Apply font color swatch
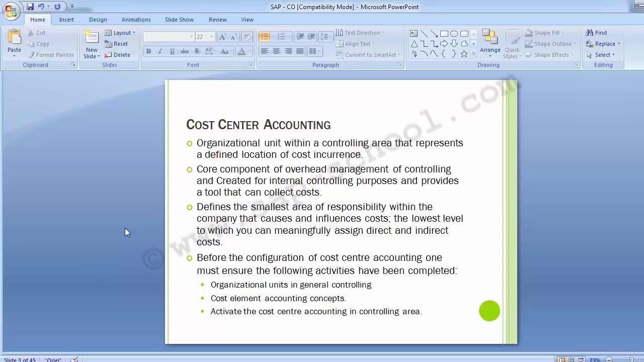 pos(242,51)
